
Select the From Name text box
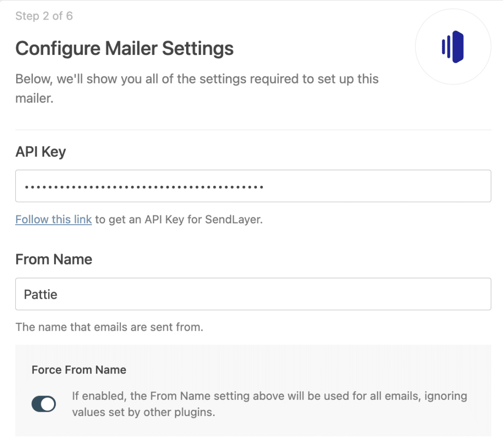pos(253,294)
